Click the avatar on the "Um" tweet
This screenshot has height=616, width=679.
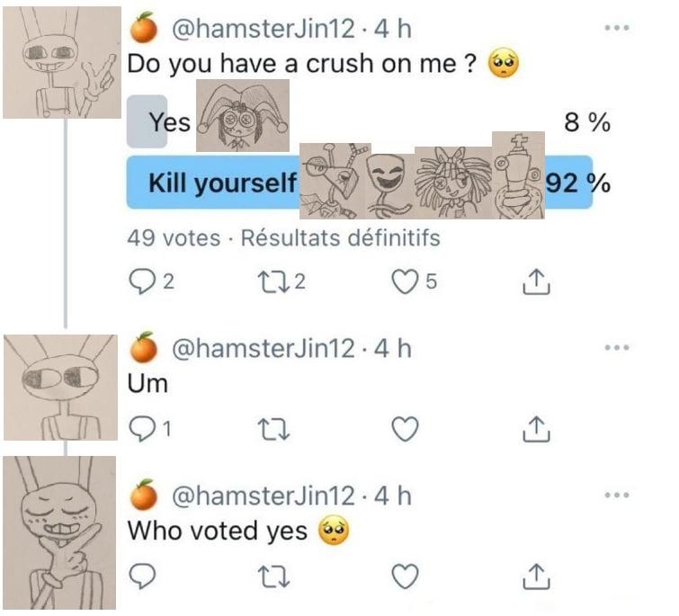60,386
